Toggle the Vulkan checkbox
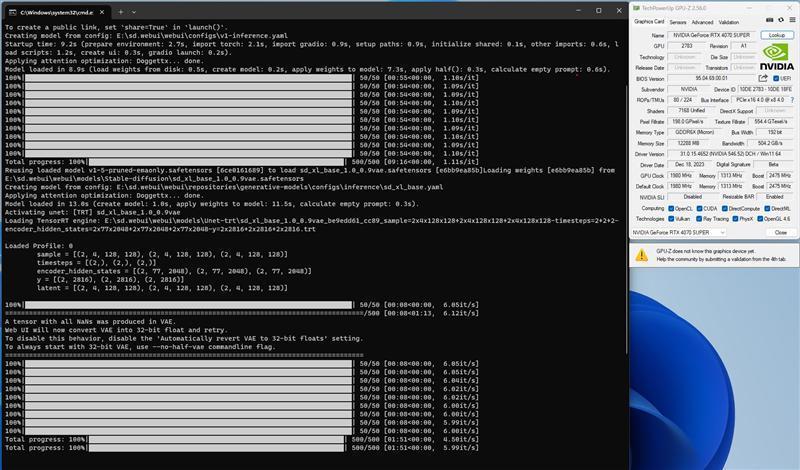Viewport: 800px width, 470px height. coord(673,218)
